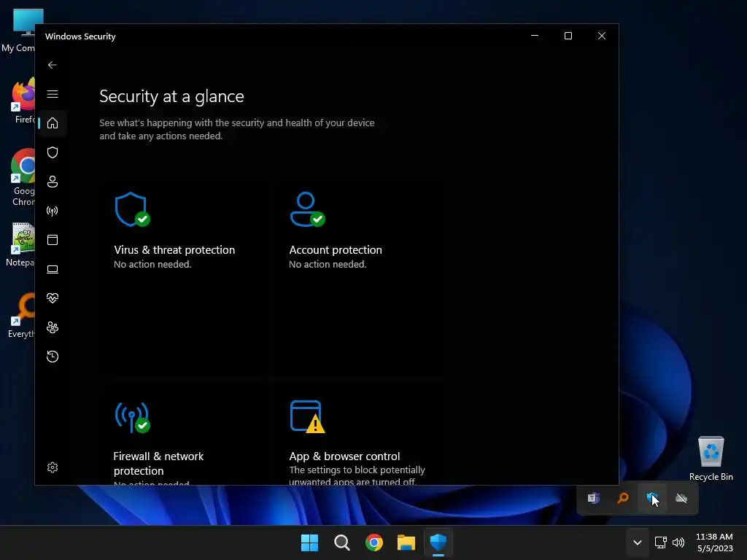Click the App & browser control warning tile icon
The image size is (747, 560).
(x=307, y=417)
